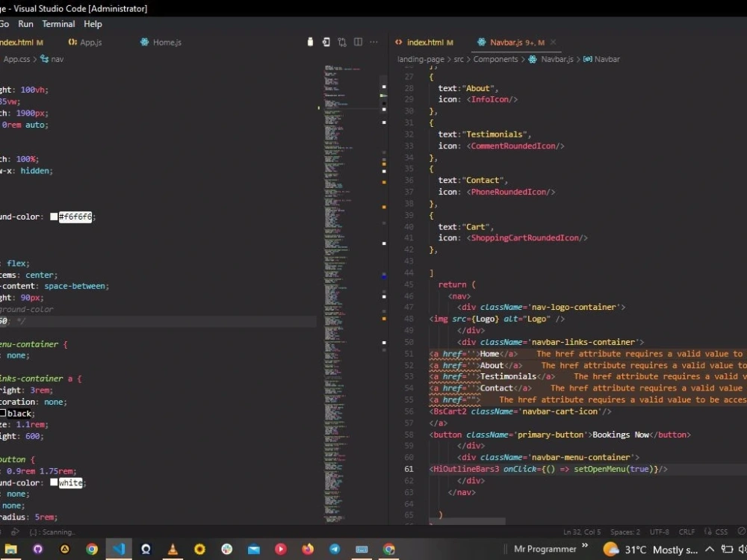The width and height of the screenshot is (747, 560).
Task: Open the Terminal menu
Action: [x=58, y=24]
